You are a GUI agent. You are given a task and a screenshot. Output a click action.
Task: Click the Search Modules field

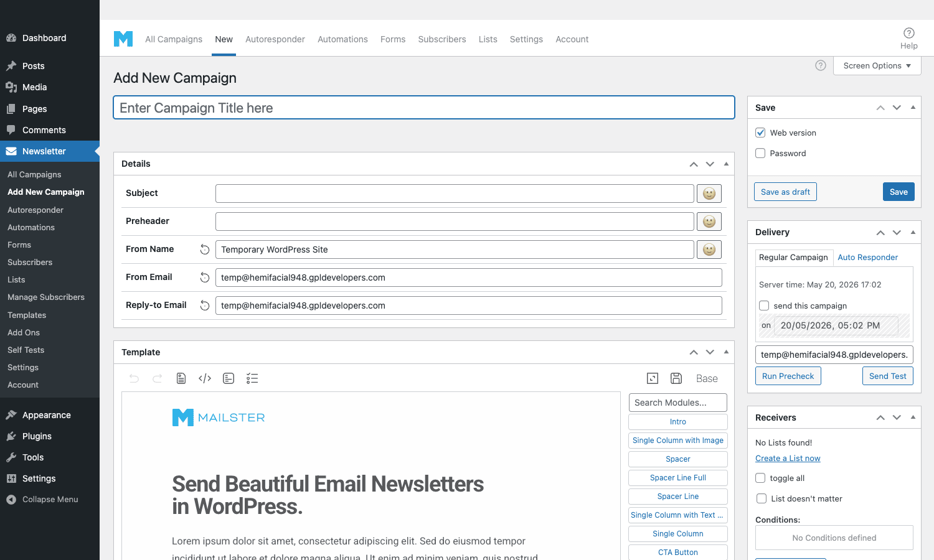pos(678,403)
